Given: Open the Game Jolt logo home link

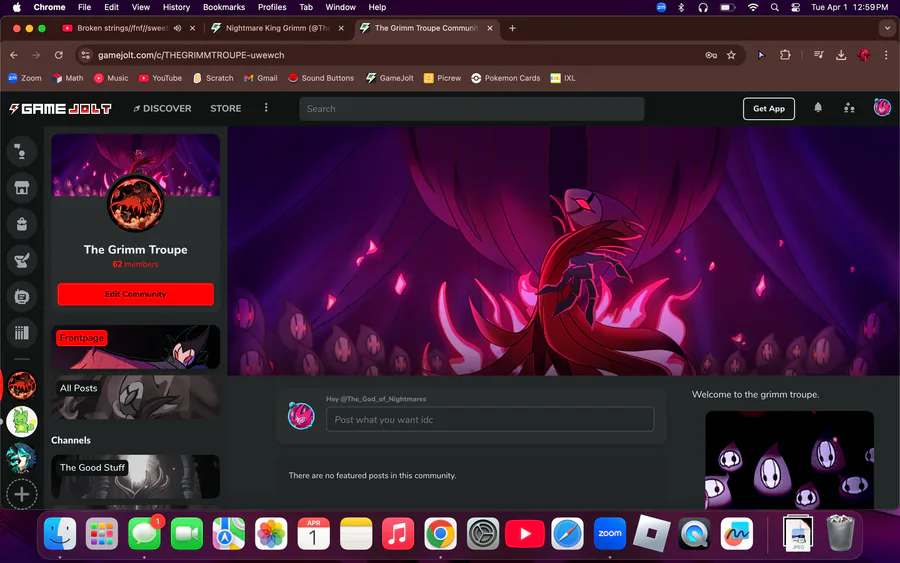Looking at the screenshot, I should pos(60,108).
